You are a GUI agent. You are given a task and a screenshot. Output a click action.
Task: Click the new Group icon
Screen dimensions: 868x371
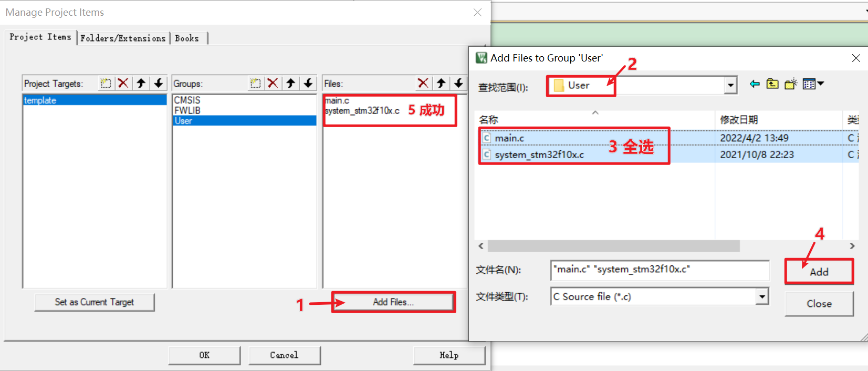[255, 83]
